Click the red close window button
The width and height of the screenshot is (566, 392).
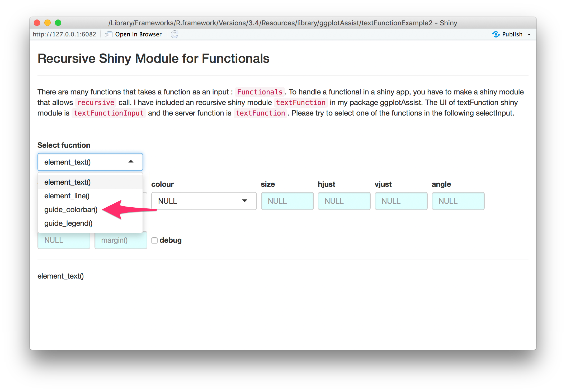37,23
